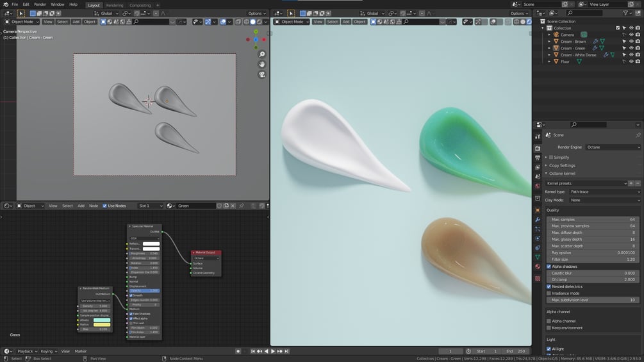Viewport: 644px width, 362px height.
Task: Unlink the Green material with the X icon
Action: pos(233,206)
